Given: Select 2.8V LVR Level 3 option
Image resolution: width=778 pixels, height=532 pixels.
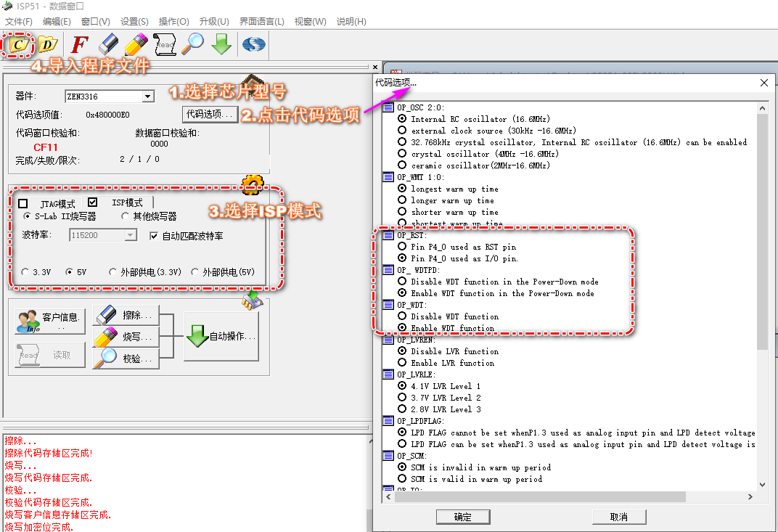Looking at the screenshot, I should [402, 409].
